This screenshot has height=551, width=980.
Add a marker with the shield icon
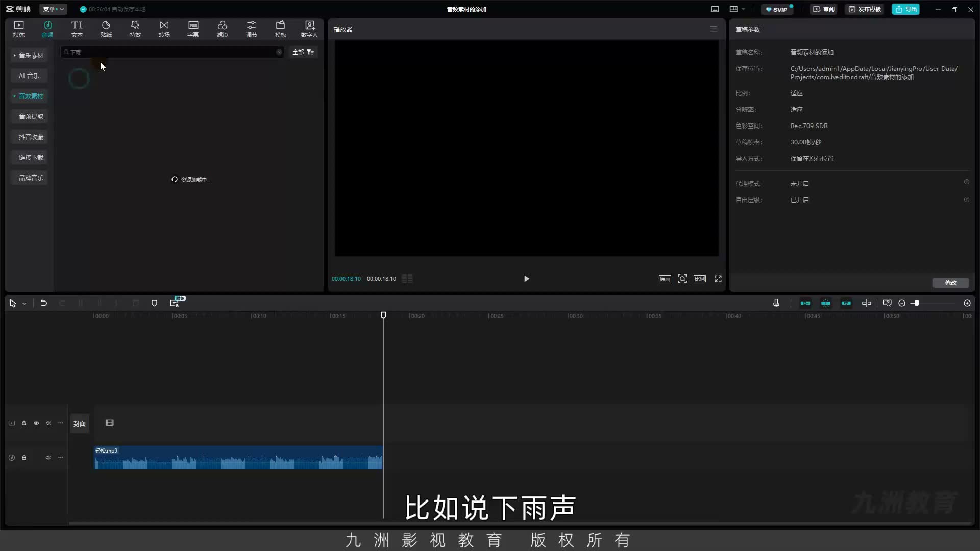(x=154, y=303)
